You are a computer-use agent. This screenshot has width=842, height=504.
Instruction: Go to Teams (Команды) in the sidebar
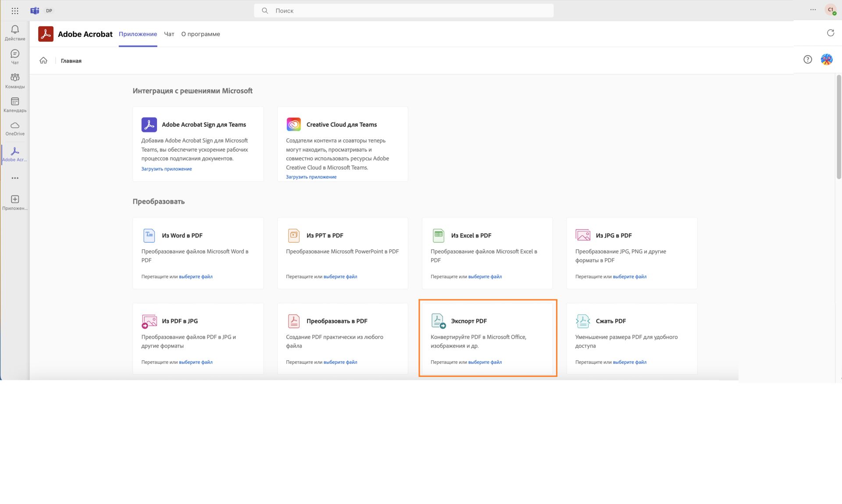click(x=15, y=81)
